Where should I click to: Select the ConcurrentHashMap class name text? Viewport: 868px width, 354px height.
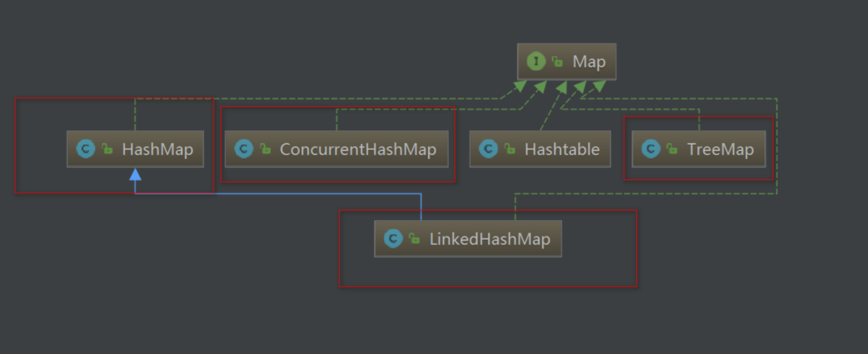point(357,150)
